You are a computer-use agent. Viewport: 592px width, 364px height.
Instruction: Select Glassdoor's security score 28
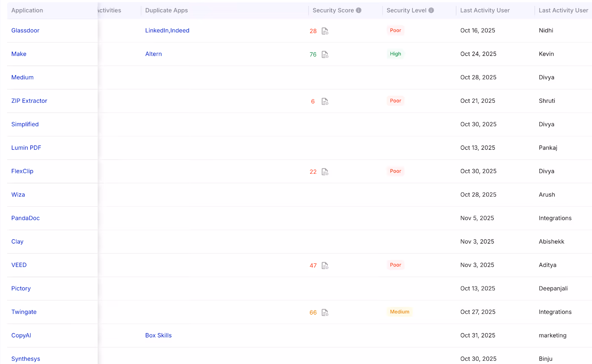(313, 31)
